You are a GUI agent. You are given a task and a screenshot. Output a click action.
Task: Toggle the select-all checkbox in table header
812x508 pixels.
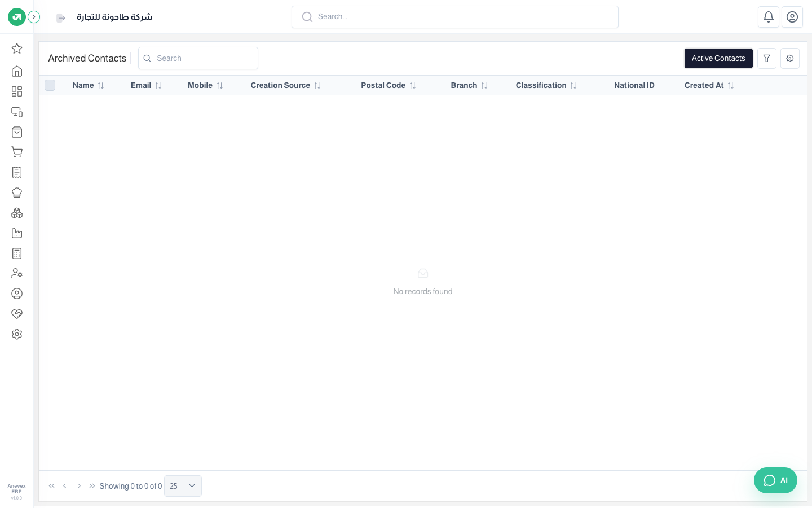click(50, 85)
